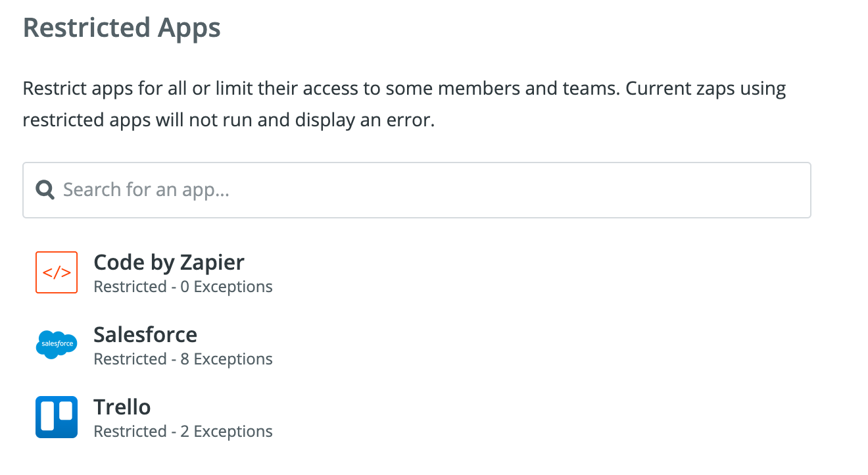Click the line 'restricted apps will not run'
The image size is (868, 475).
tap(229, 122)
